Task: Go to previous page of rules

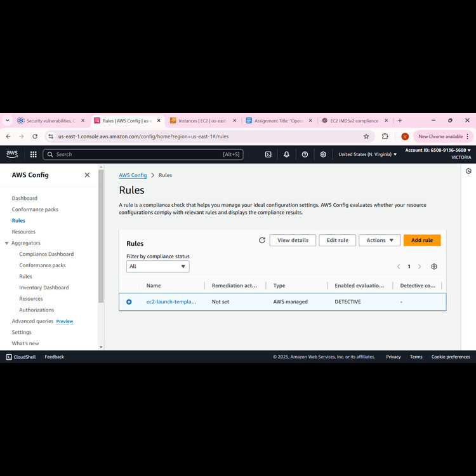Action: coord(399,267)
